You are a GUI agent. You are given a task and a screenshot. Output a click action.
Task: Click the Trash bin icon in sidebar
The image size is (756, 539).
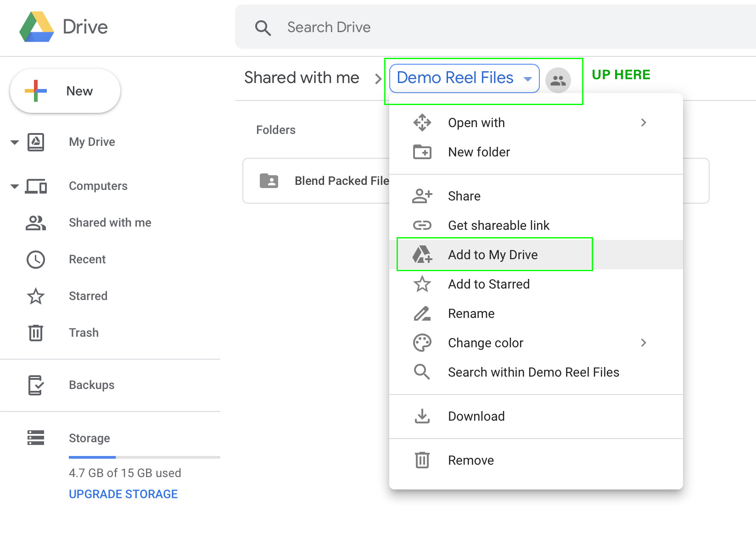(36, 333)
